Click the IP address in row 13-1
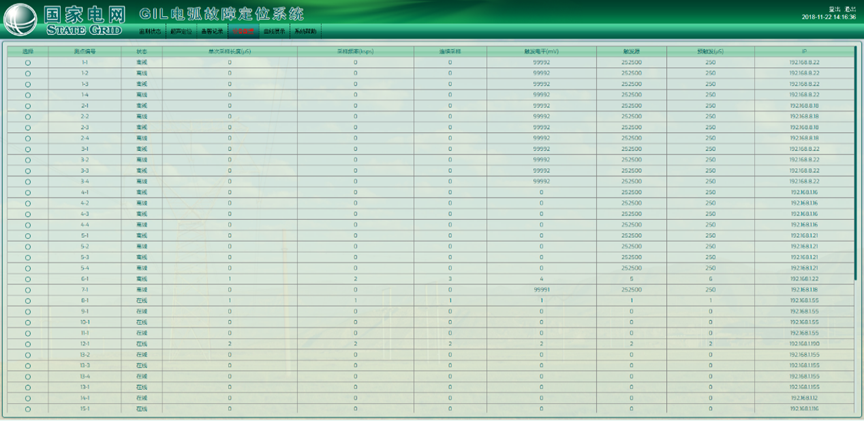Screen dimensions: 864x421 tap(804, 387)
